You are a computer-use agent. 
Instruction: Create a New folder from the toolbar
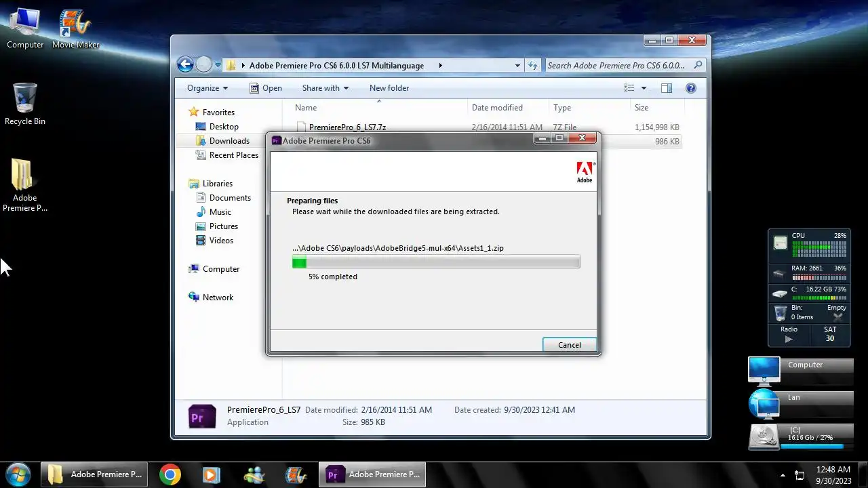(x=389, y=88)
